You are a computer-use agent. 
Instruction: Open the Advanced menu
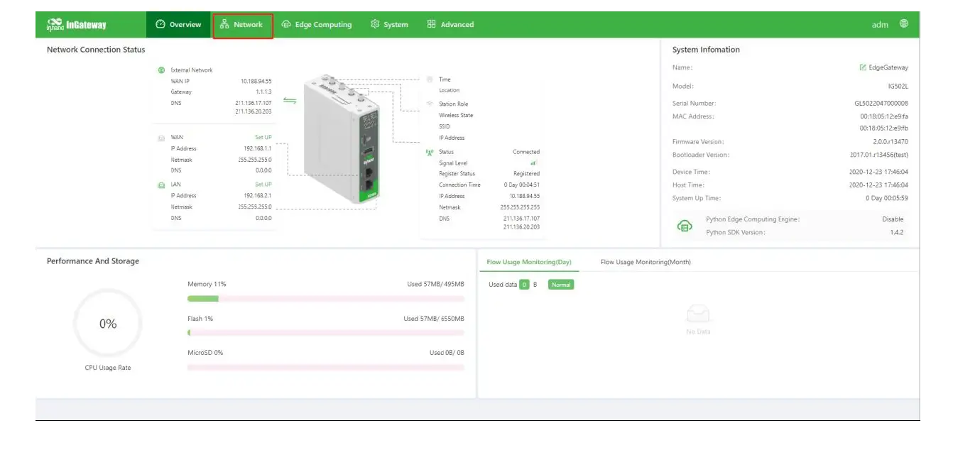coord(450,25)
